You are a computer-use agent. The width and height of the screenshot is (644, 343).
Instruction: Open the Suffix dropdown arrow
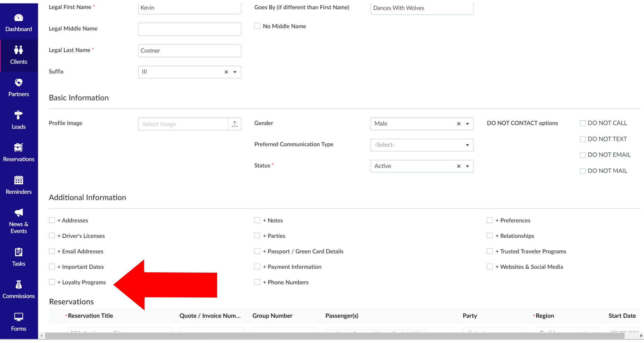tap(235, 72)
